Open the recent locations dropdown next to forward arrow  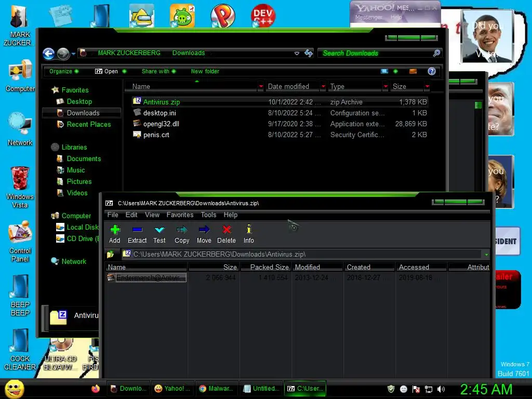73,54
